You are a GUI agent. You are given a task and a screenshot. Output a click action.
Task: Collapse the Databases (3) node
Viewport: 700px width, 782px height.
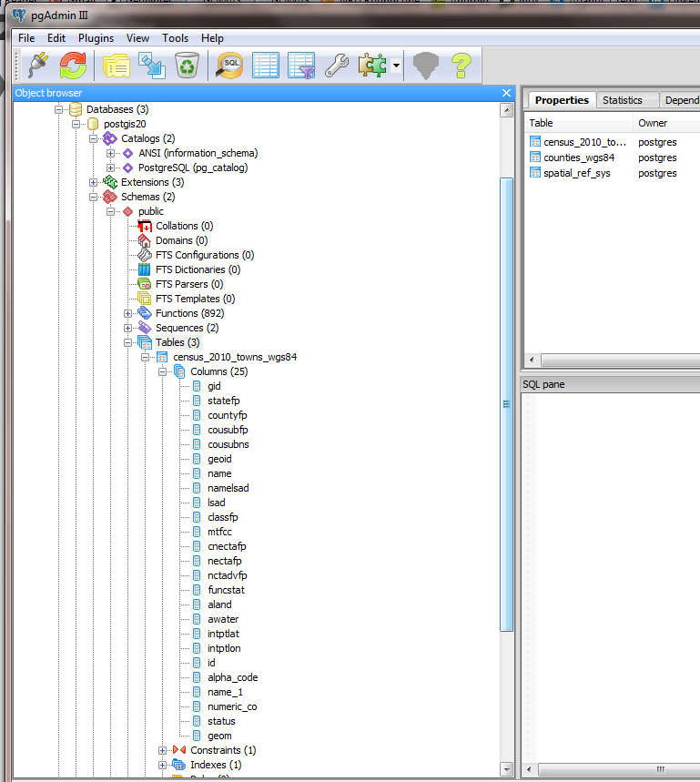pyautogui.click(x=59, y=109)
